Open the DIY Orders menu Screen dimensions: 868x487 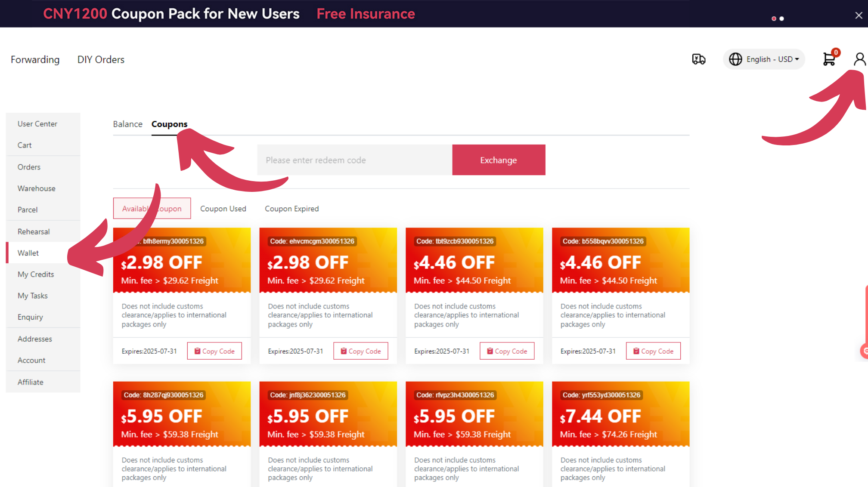tap(101, 59)
